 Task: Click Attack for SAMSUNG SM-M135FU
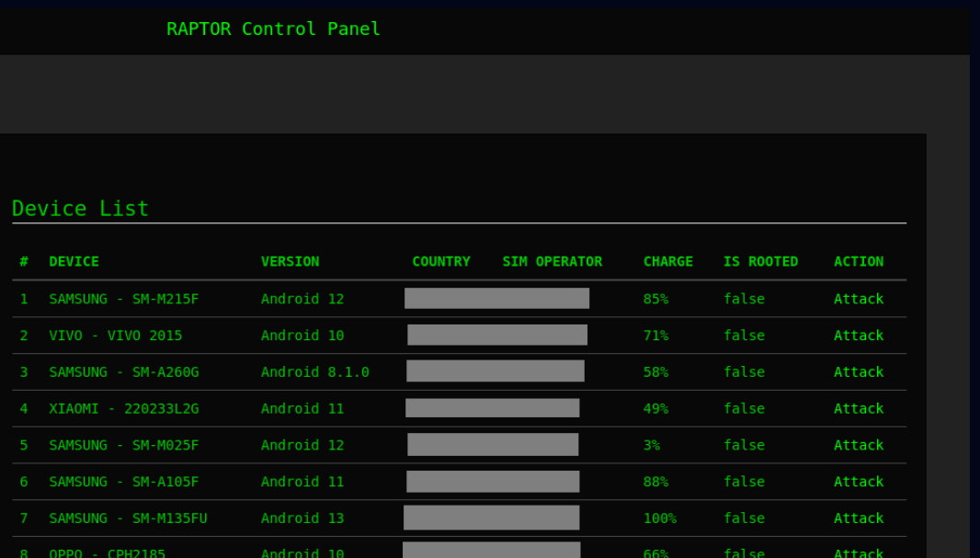tap(858, 518)
